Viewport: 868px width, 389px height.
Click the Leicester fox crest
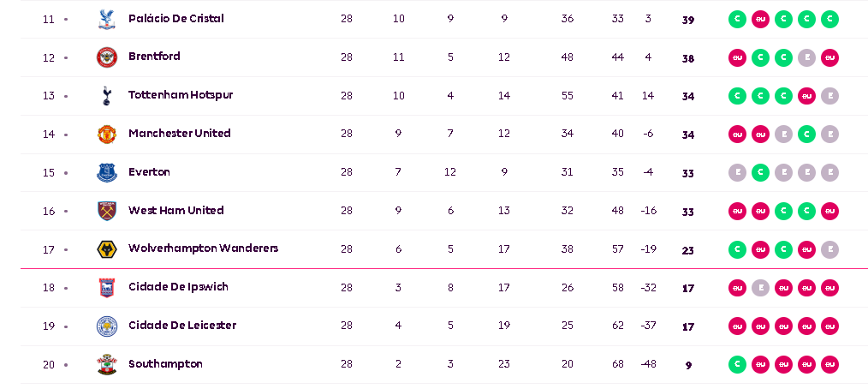click(106, 326)
